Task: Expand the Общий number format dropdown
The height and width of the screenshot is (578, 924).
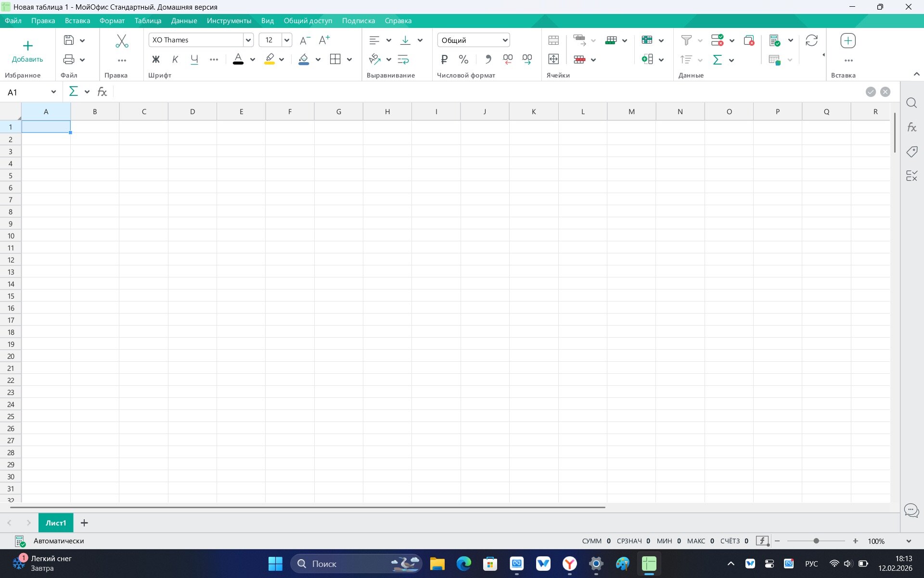Action: [x=505, y=40]
